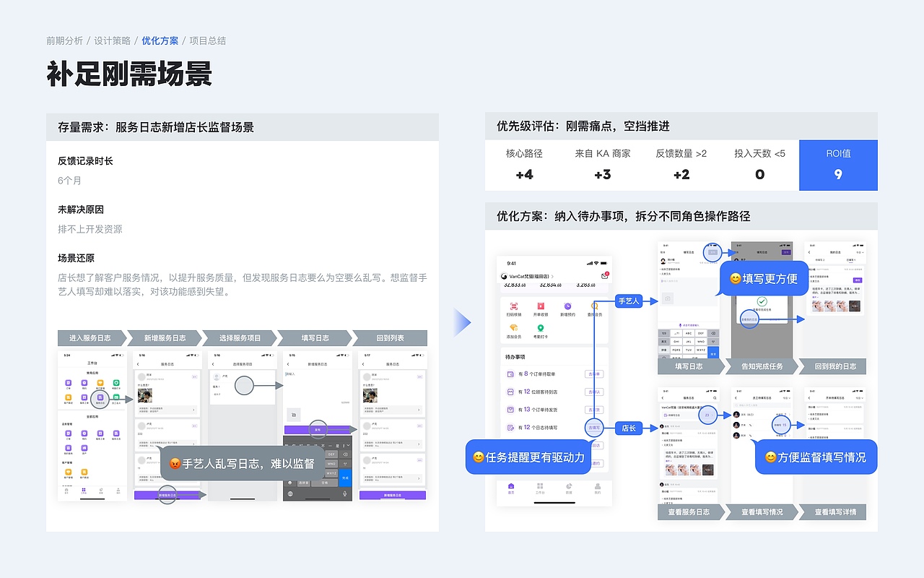Switch to the 项目总结 section
The image size is (924, 578).
207,40
